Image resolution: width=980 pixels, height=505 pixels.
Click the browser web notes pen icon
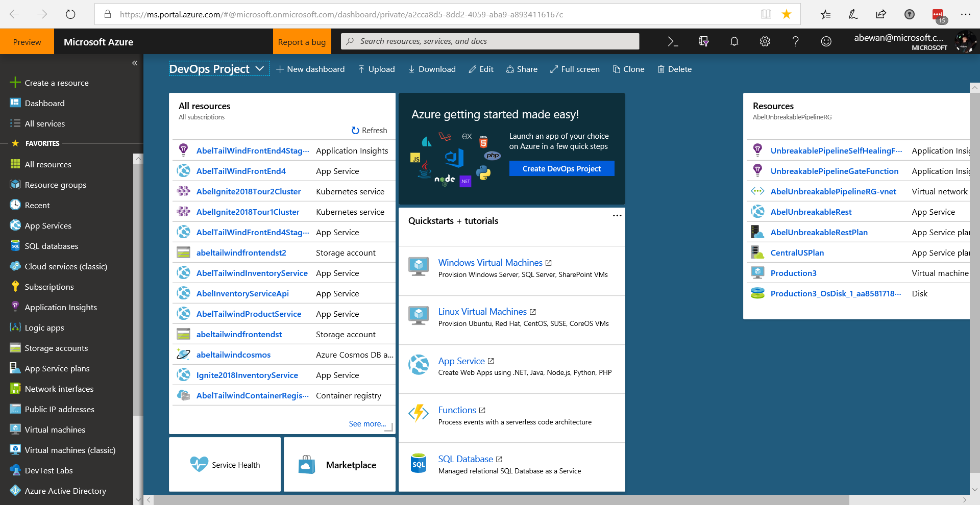click(x=853, y=14)
